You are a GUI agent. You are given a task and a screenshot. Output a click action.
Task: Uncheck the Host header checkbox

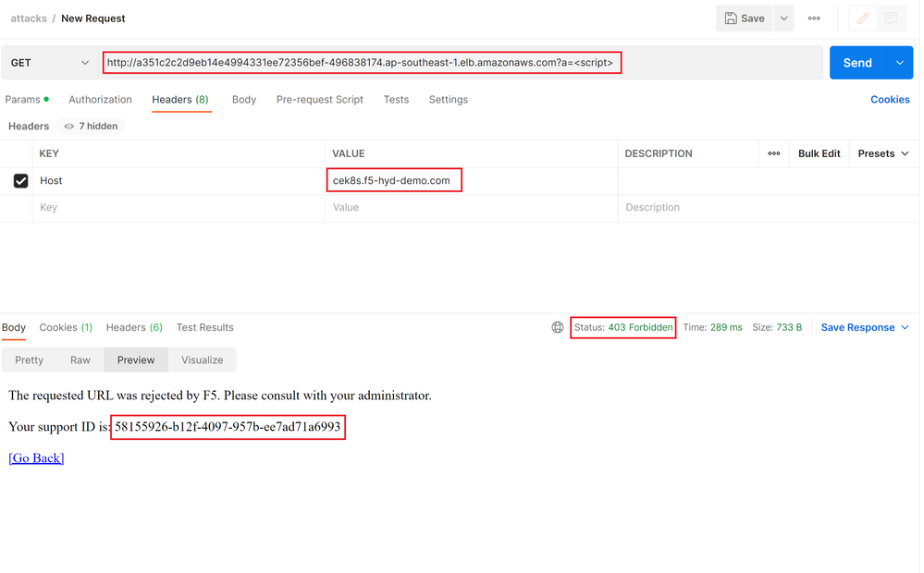[20, 181]
